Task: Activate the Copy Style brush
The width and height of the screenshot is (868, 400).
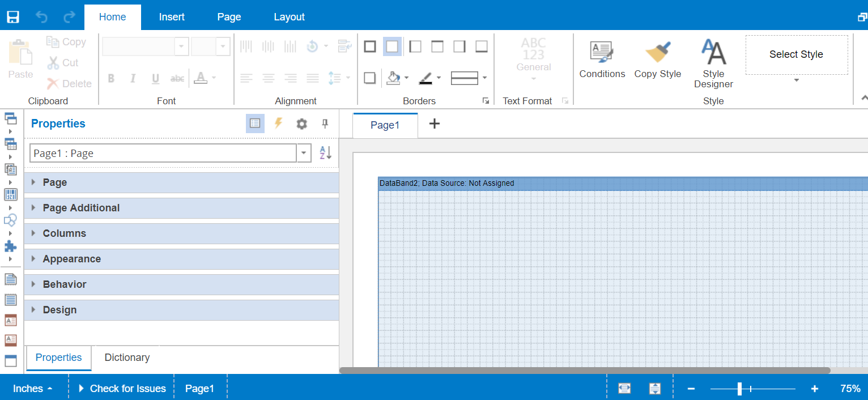Action: click(657, 59)
